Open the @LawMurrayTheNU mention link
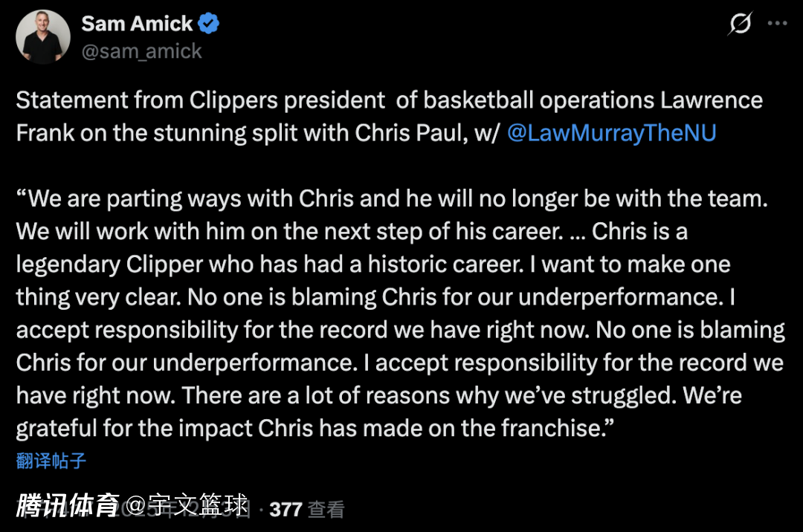 [x=611, y=132]
